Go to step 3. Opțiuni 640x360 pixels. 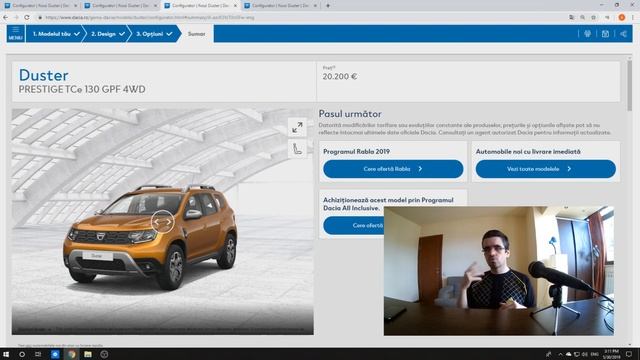(154, 34)
